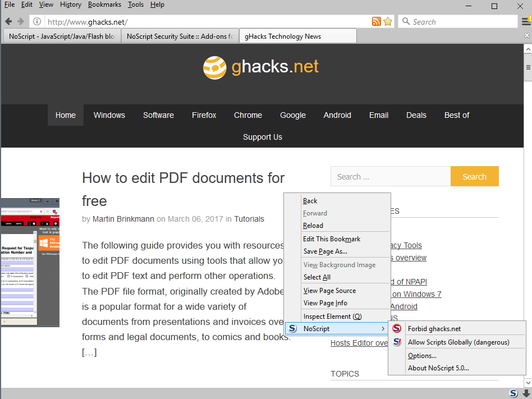The image size is (532, 399).
Task: Click page scrollbar up arrow
Action: (528, 49)
